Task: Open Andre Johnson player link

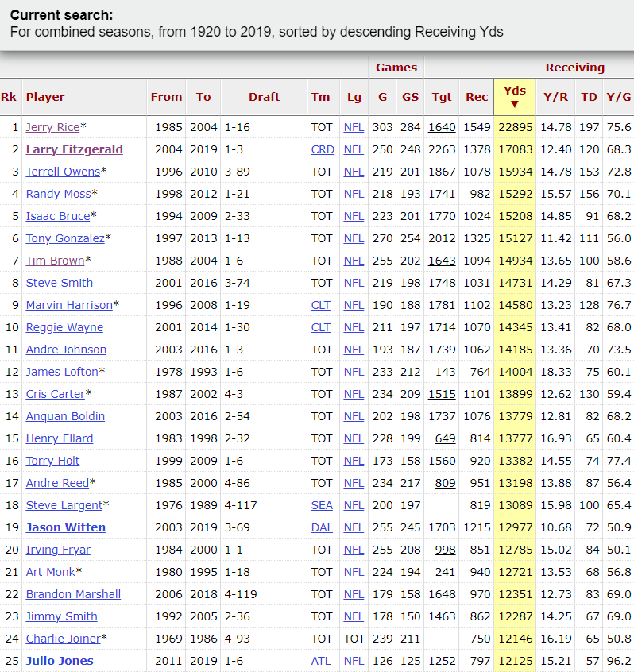Action: pos(66,350)
